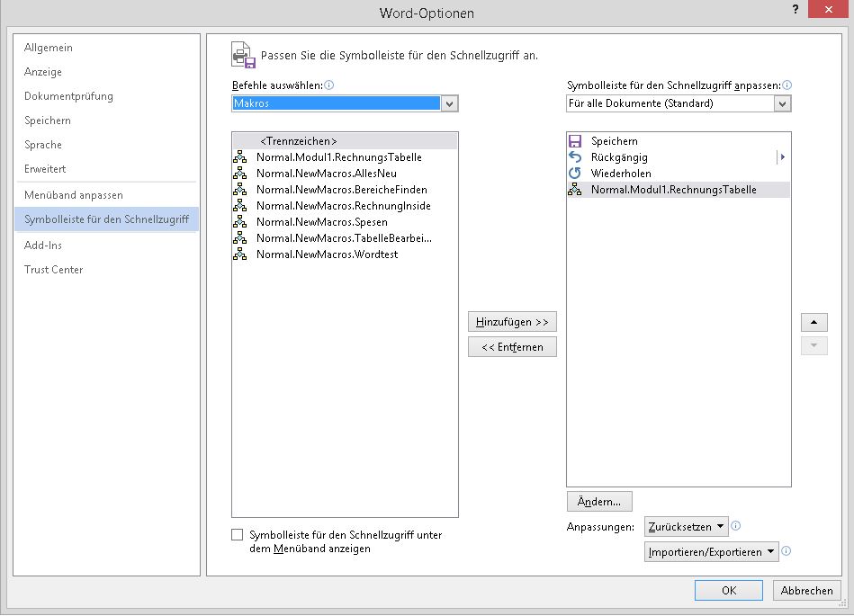This screenshot has width=854, height=616.
Task: Click the << Entfernen button
Action: pos(512,347)
